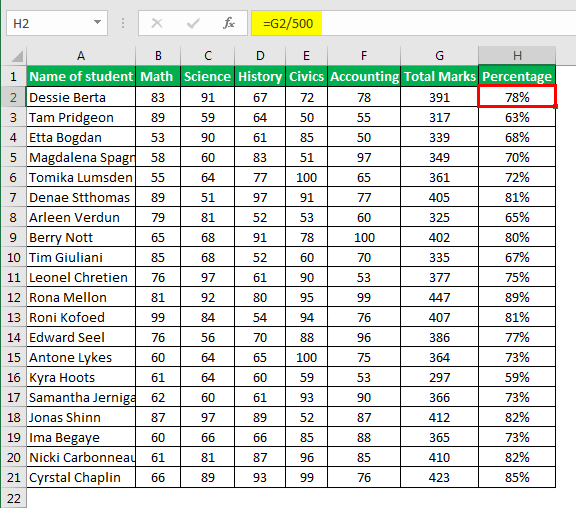Select the cell 'Kyra Hoots'
The height and width of the screenshot is (508, 576).
pos(81,377)
